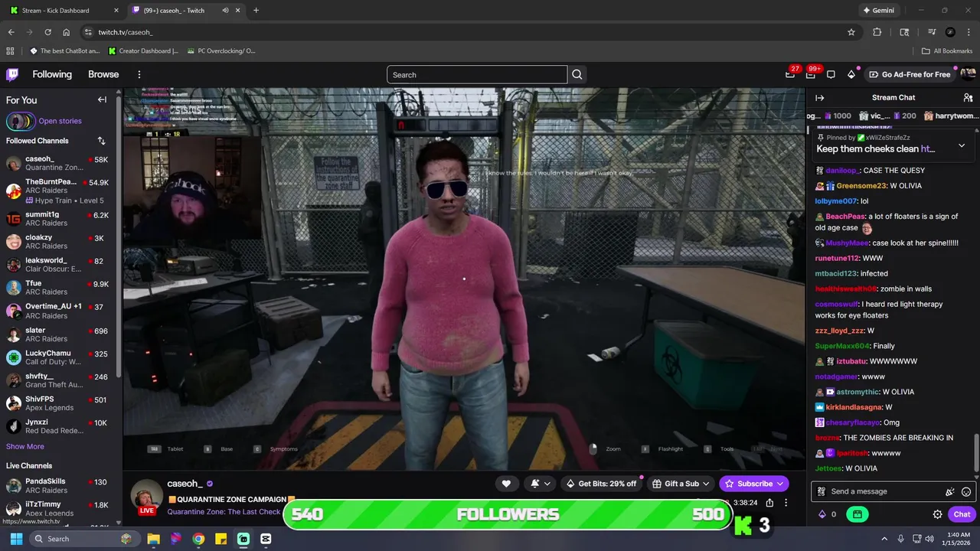Open the Twitch home logo
The image size is (980, 551).
tap(12, 74)
